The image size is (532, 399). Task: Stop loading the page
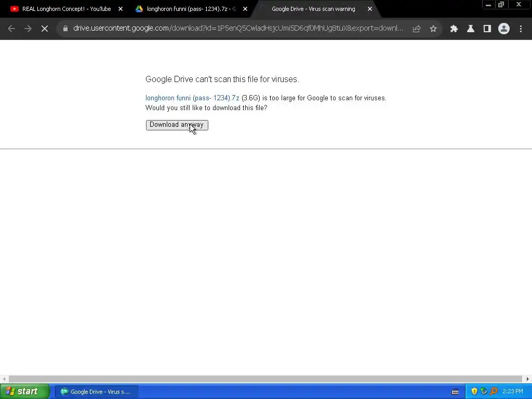coord(45,29)
